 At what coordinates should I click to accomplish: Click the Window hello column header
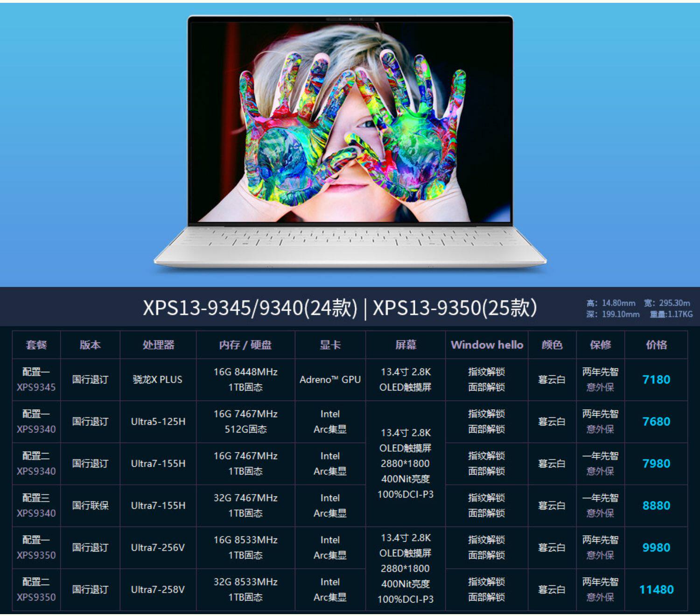487,345
